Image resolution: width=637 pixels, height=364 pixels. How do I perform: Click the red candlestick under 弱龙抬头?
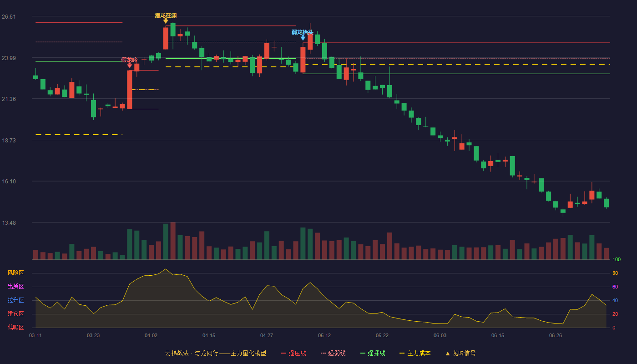click(303, 60)
